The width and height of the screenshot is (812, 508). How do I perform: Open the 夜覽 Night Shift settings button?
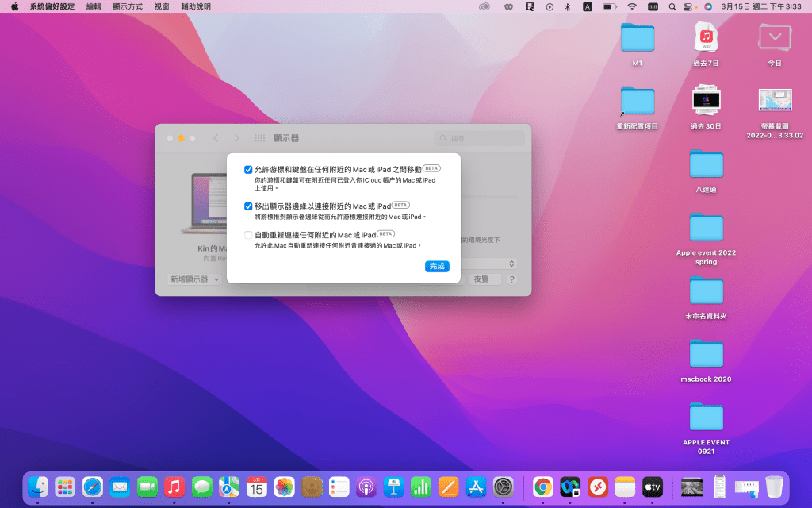(x=485, y=279)
